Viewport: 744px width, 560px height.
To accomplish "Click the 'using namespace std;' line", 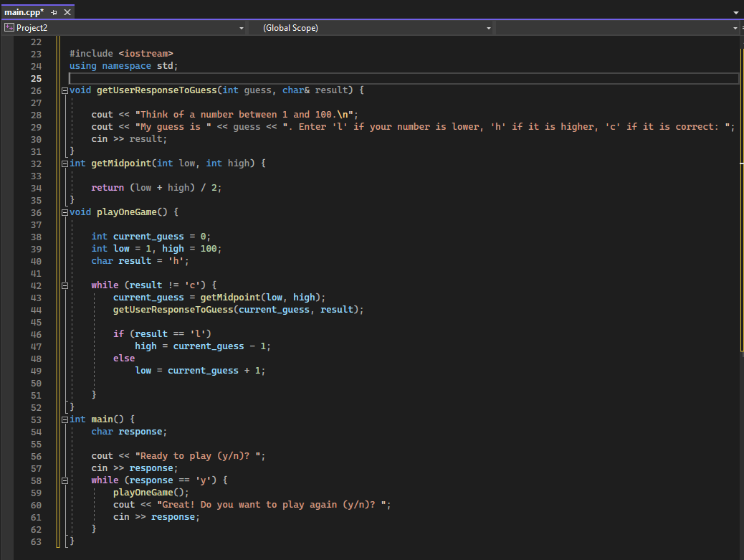I will [123, 66].
